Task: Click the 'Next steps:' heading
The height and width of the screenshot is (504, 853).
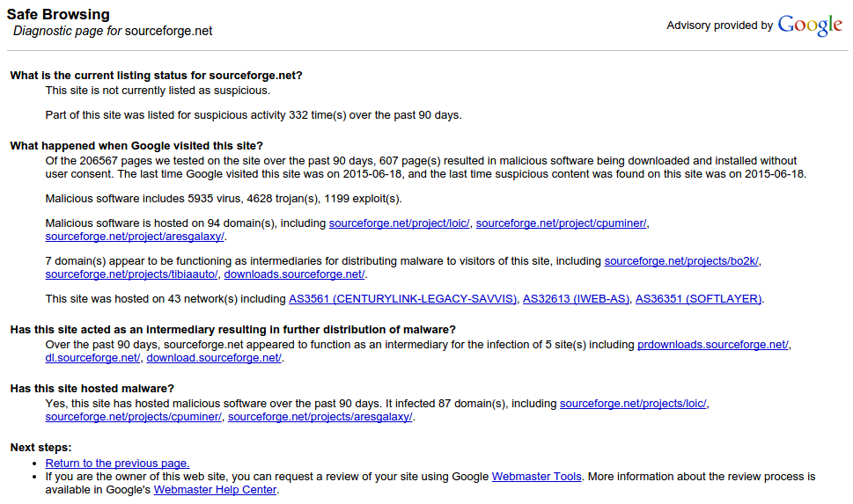Action: coord(40,448)
